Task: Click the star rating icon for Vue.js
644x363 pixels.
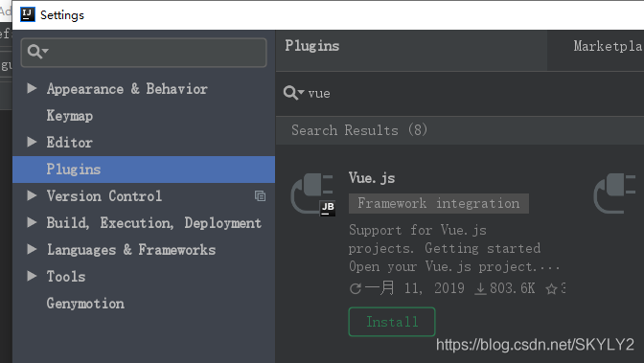Action: 551,289
